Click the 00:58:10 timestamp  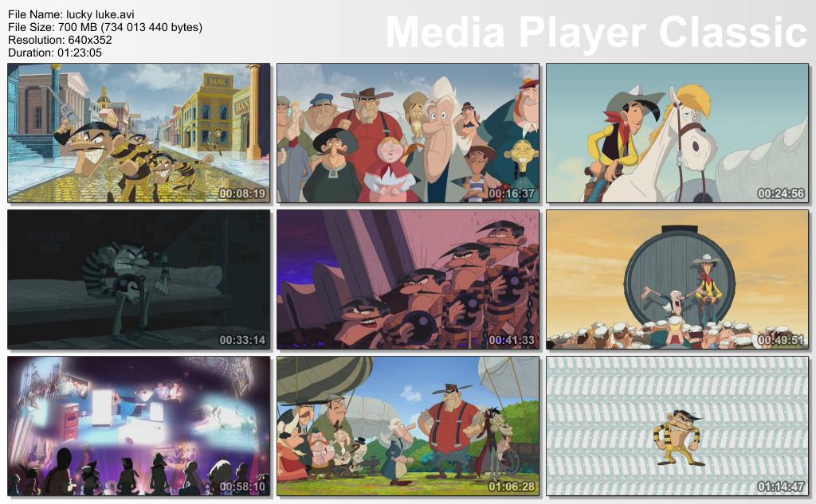[x=242, y=486]
